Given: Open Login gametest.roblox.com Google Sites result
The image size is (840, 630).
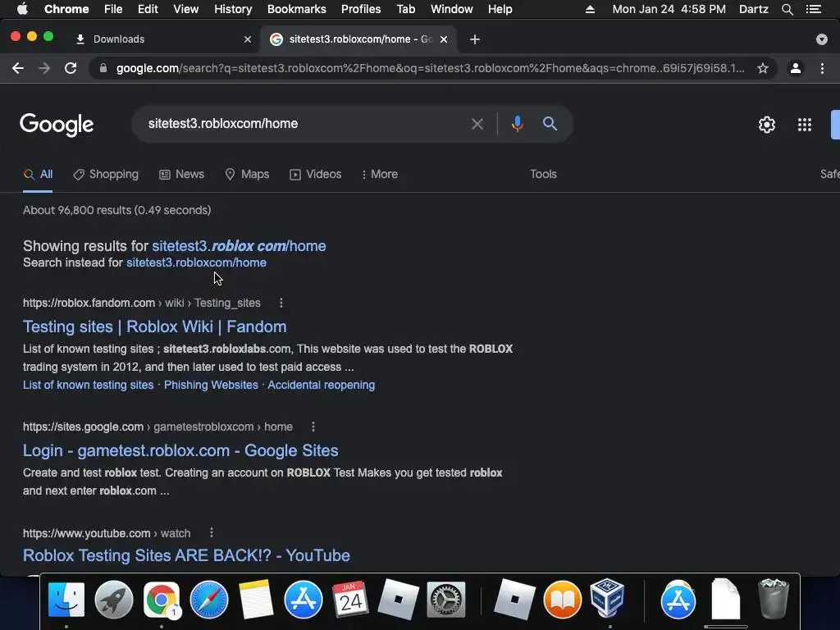Looking at the screenshot, I should pos(180,450).
